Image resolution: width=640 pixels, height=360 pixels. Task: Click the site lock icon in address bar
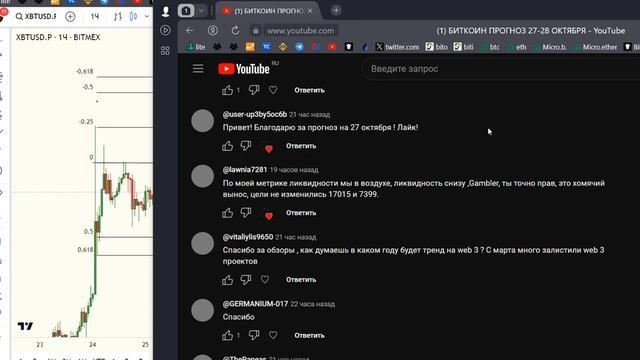pyautogui.click(x=256, y=31)
